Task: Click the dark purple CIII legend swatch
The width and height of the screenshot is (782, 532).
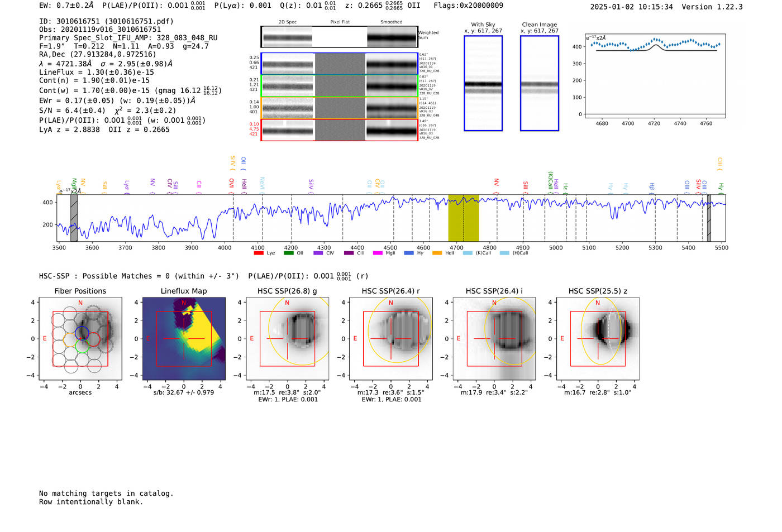Action: pos(349,253)
